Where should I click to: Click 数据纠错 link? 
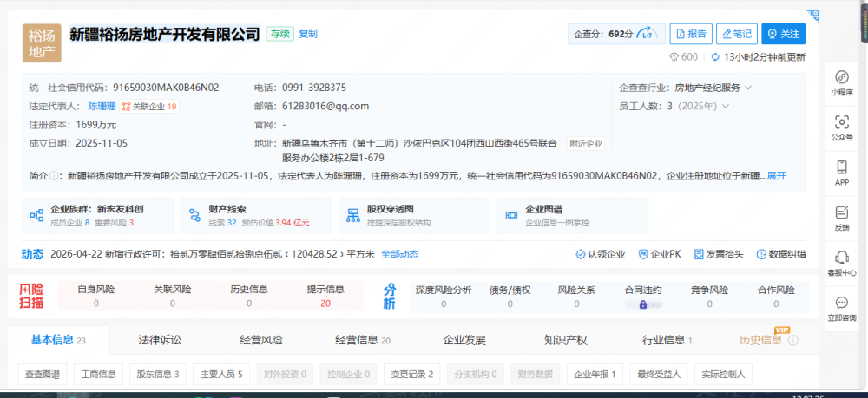point(781,254)
